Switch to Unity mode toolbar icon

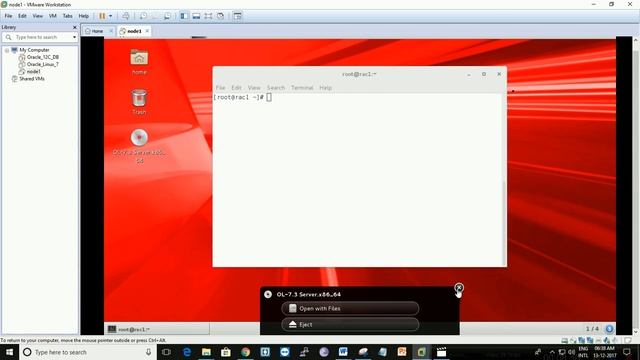pos(220,16)
